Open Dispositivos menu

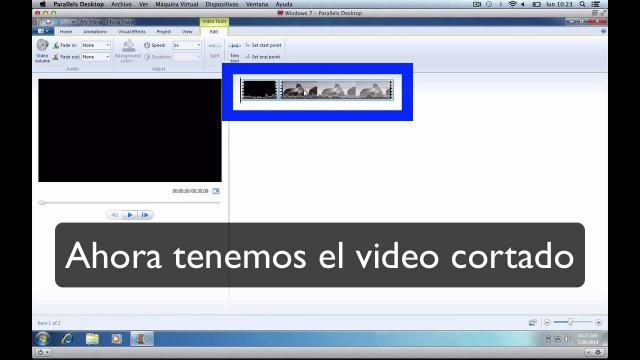[222, 4]
